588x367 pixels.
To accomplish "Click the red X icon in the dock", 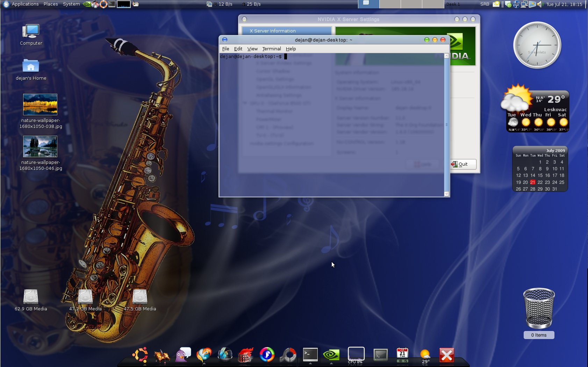I will click(x=446, y=355).
